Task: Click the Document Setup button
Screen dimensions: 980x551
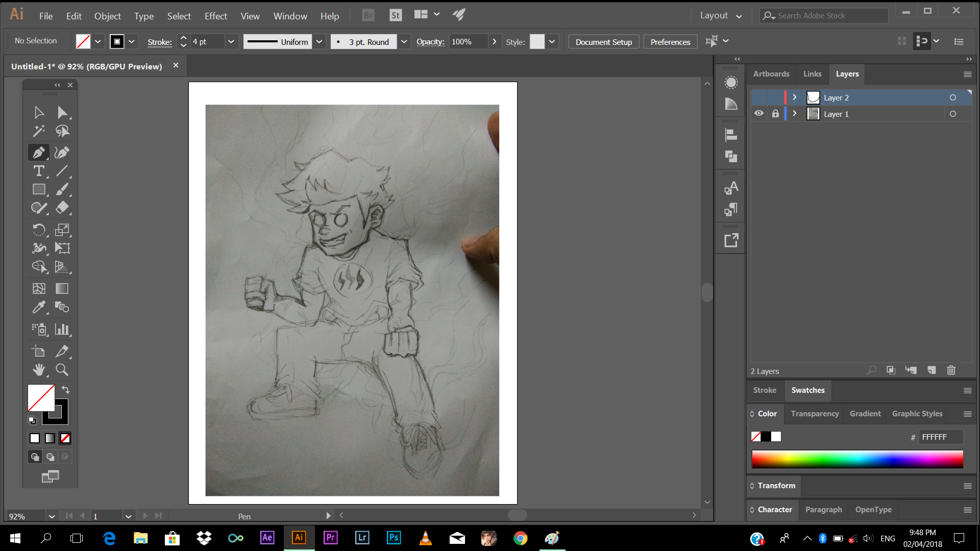Action: point(603,42)
